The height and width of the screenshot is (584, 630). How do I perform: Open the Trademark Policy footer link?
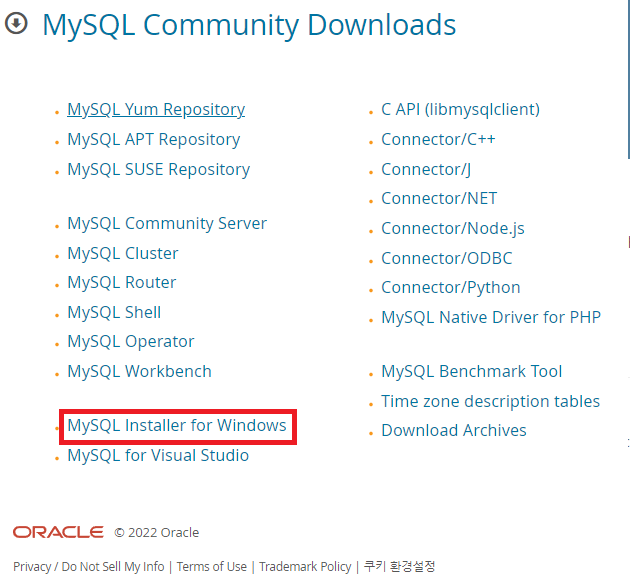[x=305, y=566]
